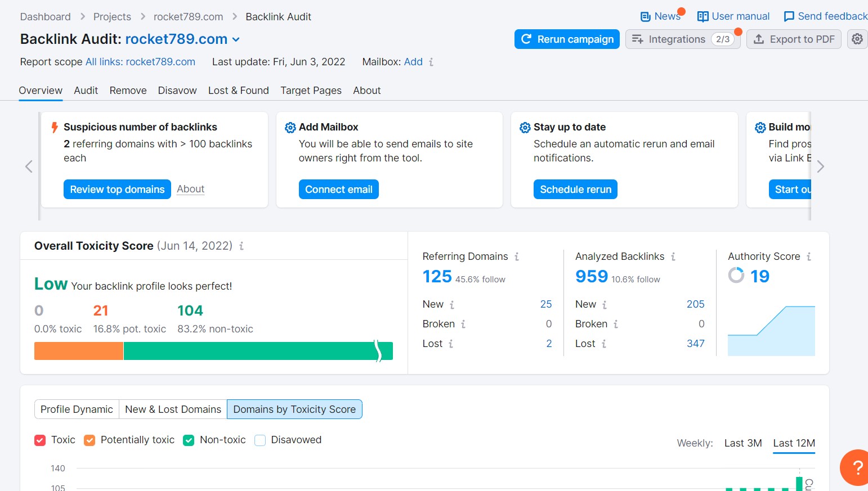
Task: Toggle the Toxic checkbox
Action: pyautogui.click(x=40, y=440)
